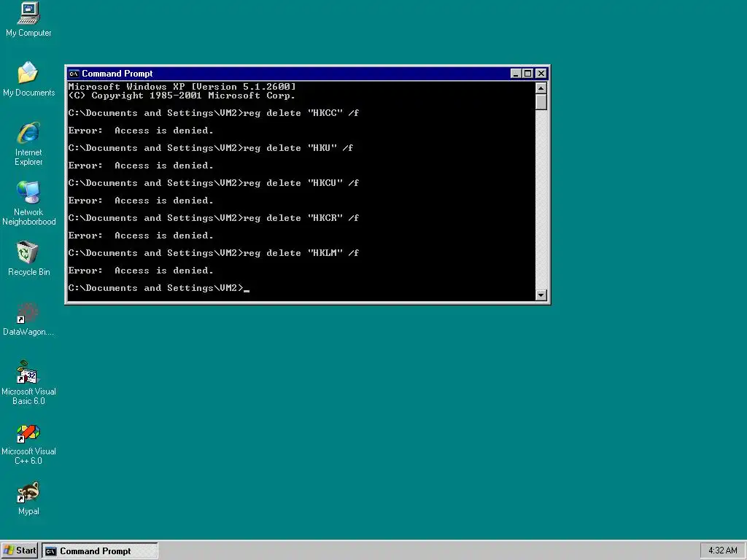Click the Command Prompt title bar system icon
Image resolution: width=747 pixels, height=560 pixels.
74,74
